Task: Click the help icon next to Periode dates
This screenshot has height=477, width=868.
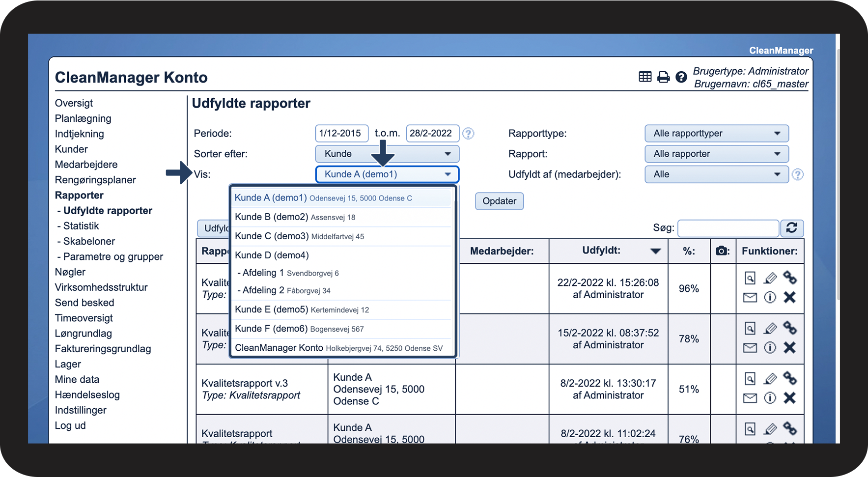Action: click(468, 134)
